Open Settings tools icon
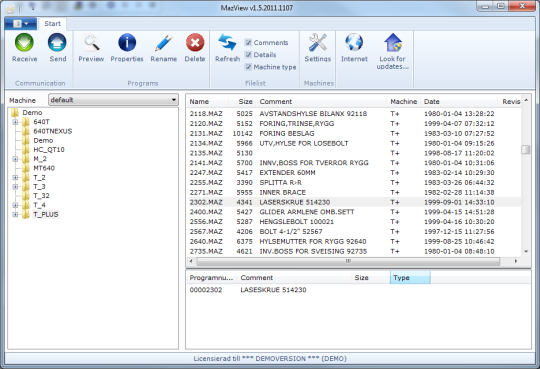 pyautogui.click(x=318, y=43)
